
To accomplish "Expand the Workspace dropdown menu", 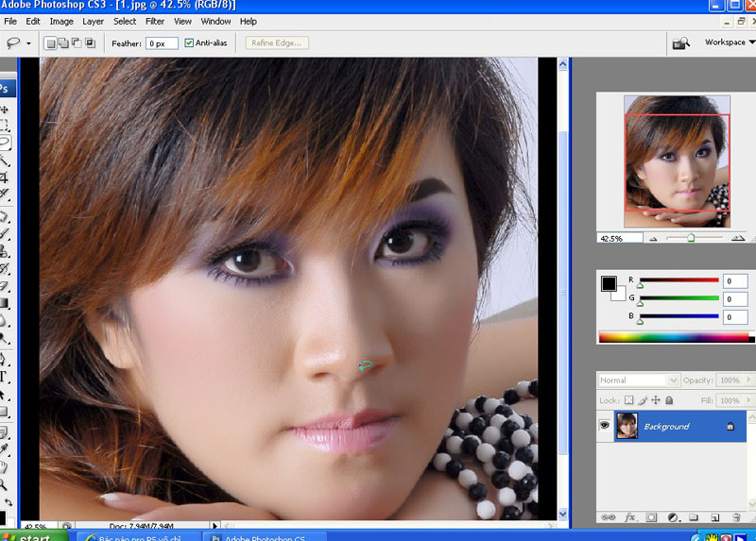I will [730, 42].
